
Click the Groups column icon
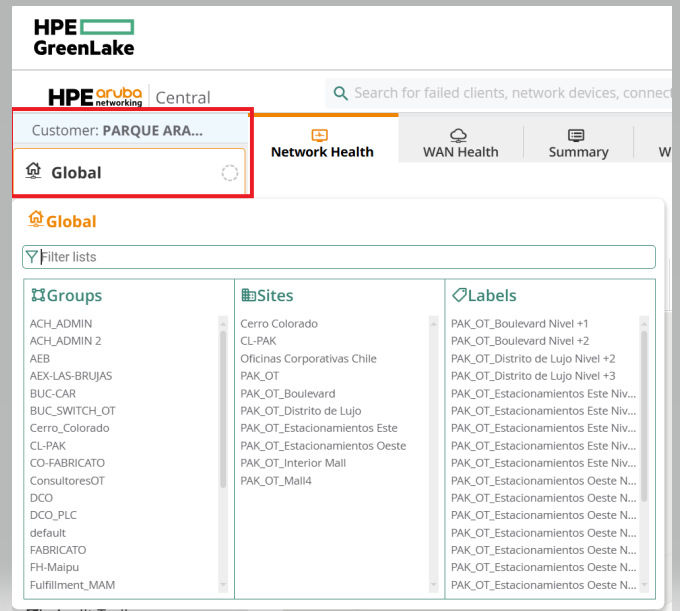pyautogui.click(x=38, y=295)
